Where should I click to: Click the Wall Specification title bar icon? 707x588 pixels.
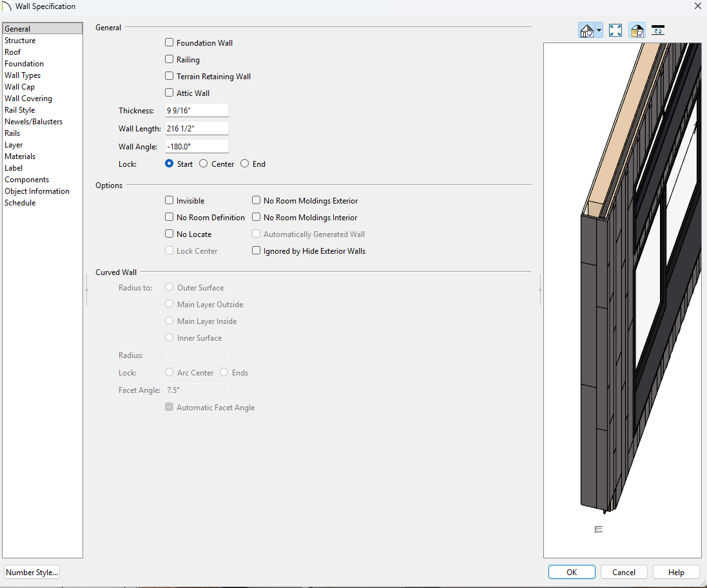pyautogui.click(x=7, y=6)
